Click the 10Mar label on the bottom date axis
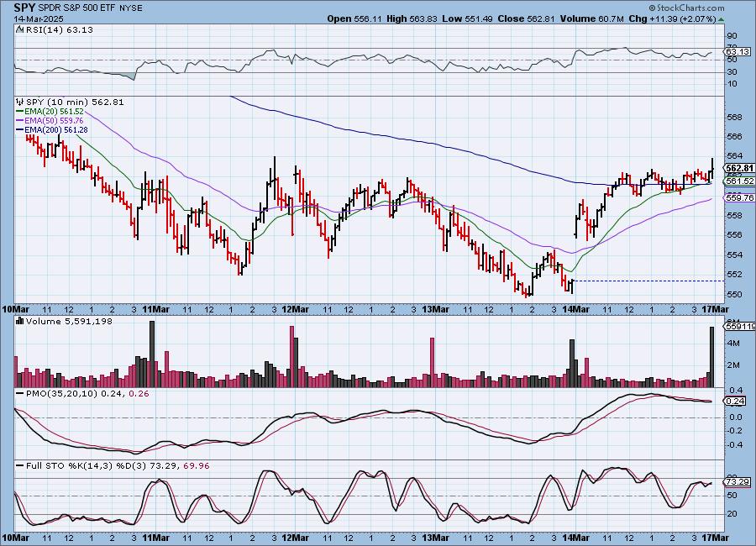The width and height of the screenshot is (756, 546). click(x=16, y=538)
